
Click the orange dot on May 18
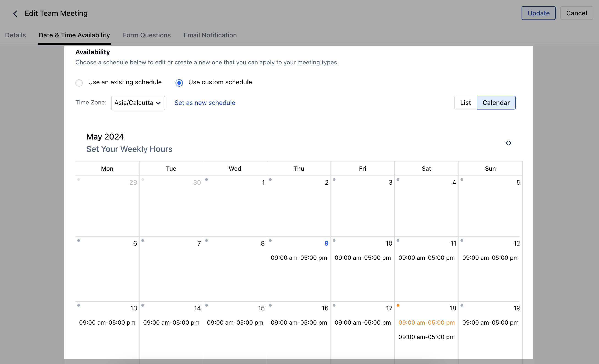click(398, 305)
